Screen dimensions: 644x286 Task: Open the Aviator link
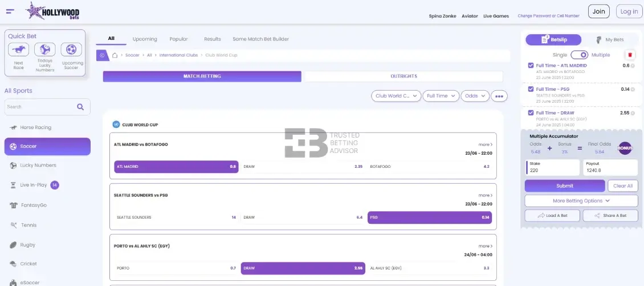(x=470, y=16)
